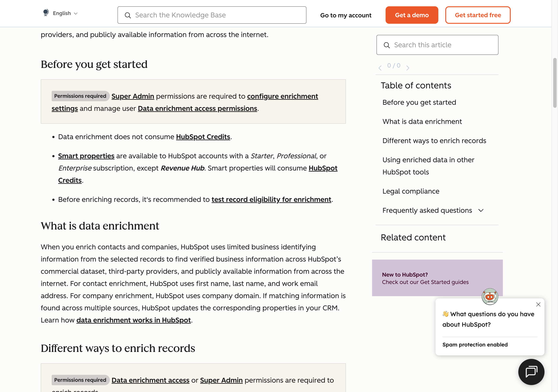Click the HubSpot chatbot avatar
558x392 pixels.
pyautogui.click(x=490, y=297)
